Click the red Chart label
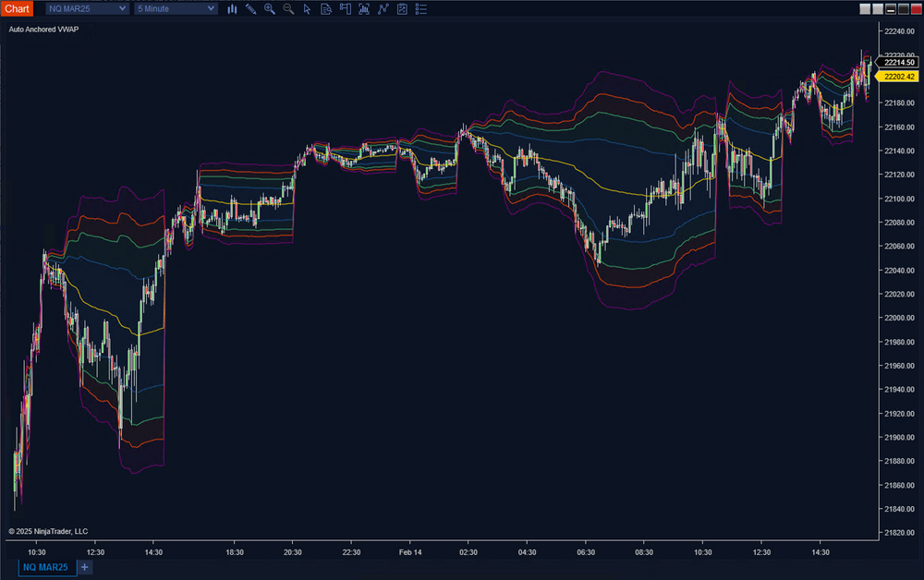 pos(17,8)
